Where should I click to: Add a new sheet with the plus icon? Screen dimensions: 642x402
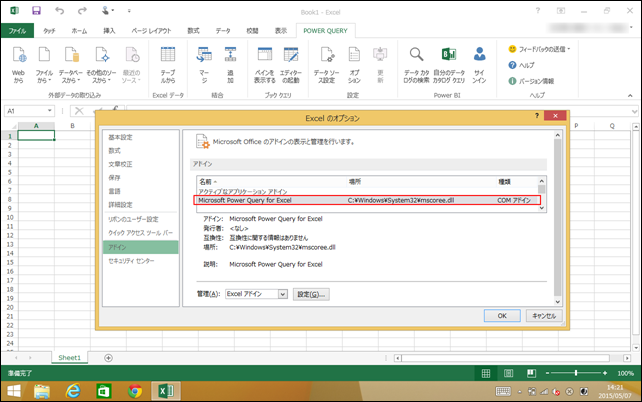click(109, 358)
